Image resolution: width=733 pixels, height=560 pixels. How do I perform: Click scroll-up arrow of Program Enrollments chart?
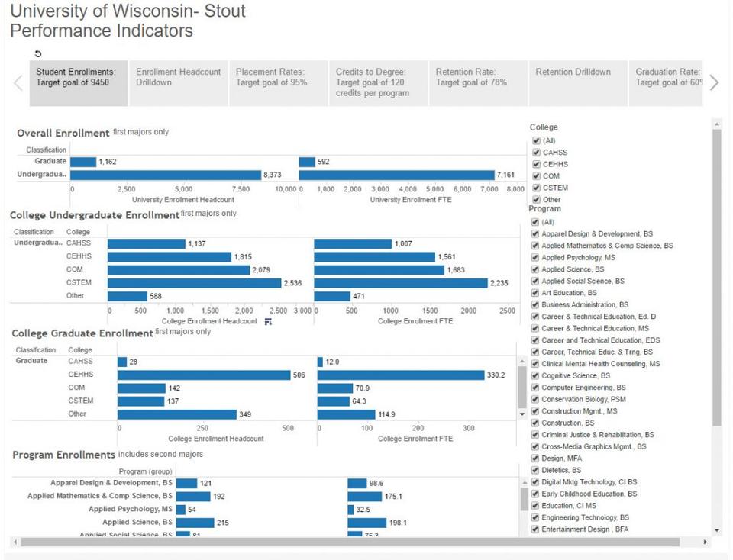click(524, 482)
